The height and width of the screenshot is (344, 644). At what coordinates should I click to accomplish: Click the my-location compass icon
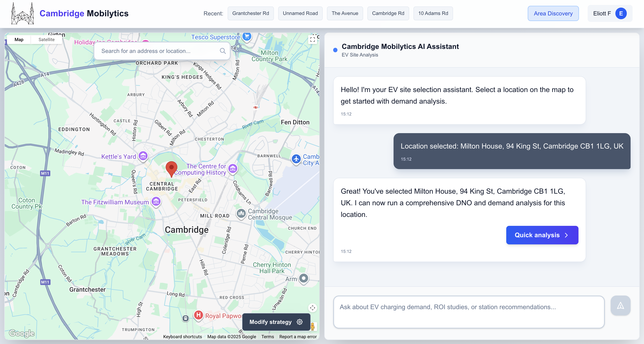point(312,308)
